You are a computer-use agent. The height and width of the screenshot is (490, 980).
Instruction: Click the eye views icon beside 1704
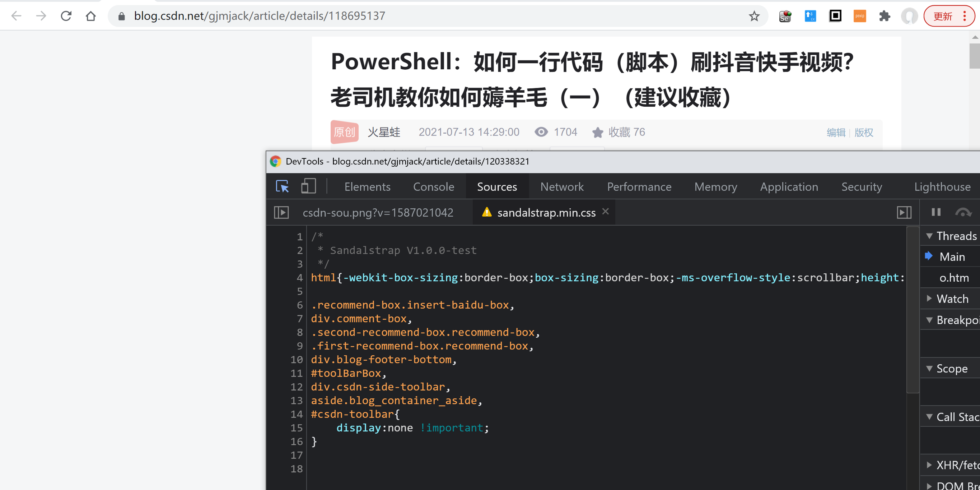(x=541, y=132)
